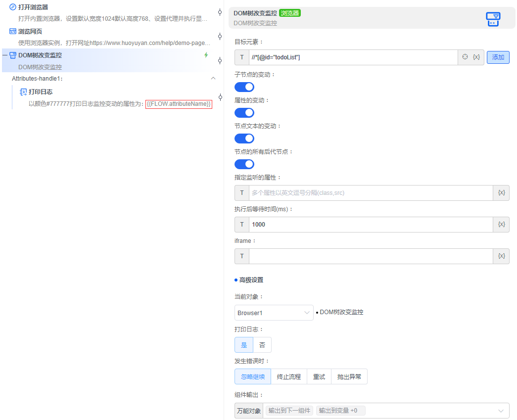Turn off the 属性的变动 switch
Screen dimensions: 517x420
tap(244, 112)
